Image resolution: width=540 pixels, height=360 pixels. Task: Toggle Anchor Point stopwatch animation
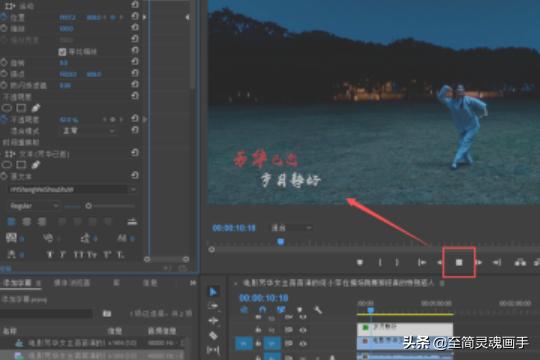pyautogui.click(x=4, y=74)
